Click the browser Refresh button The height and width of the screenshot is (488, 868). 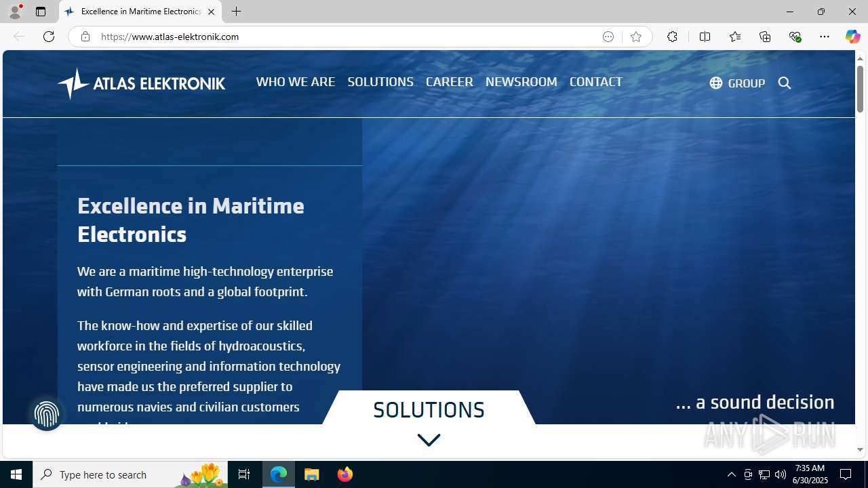(x=49, y=37)
